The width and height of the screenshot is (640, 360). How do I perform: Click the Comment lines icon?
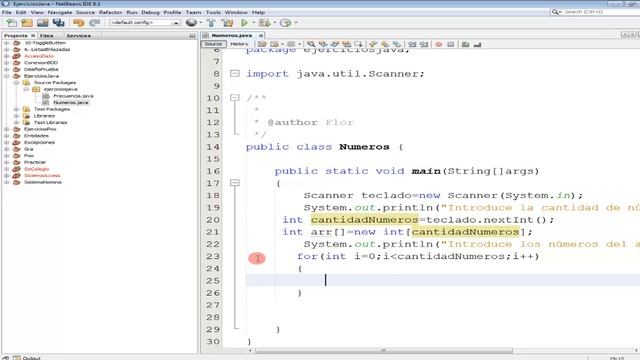pyautogui.click(x=465, y=44)
